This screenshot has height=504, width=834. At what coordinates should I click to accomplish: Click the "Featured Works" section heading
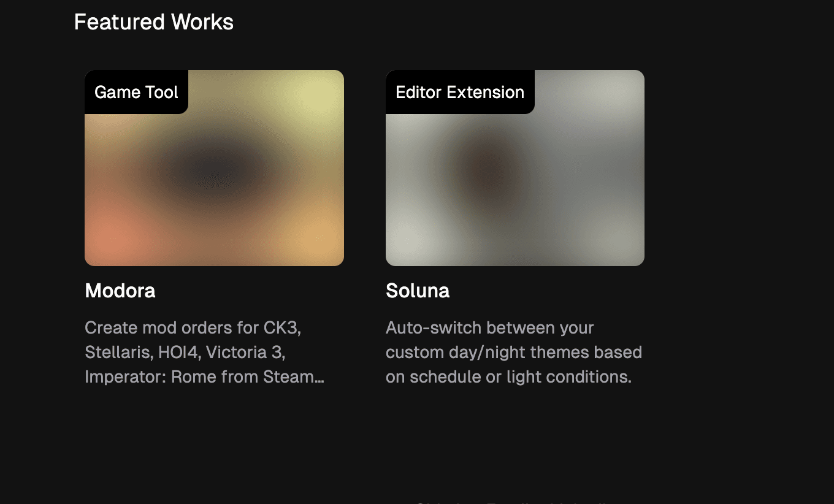[153, 22]
